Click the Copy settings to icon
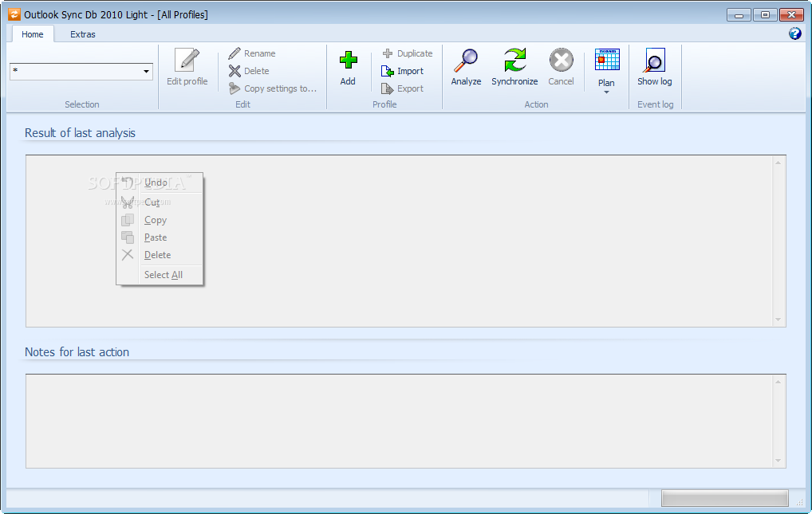 point(235,88)
